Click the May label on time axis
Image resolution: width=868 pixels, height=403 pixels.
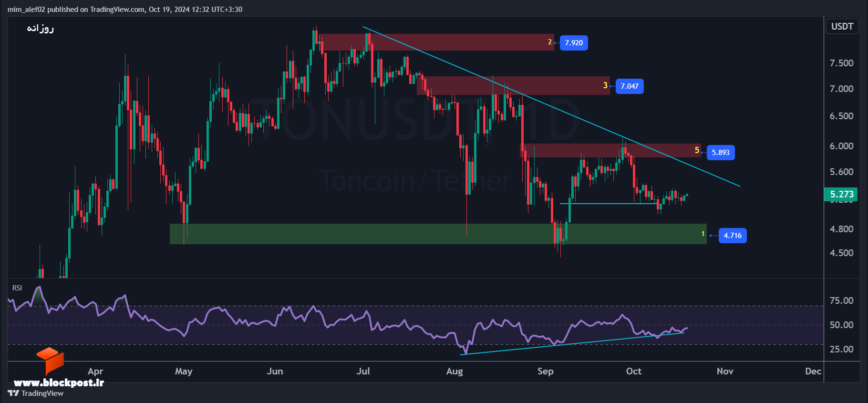click(x=184, y=371)
